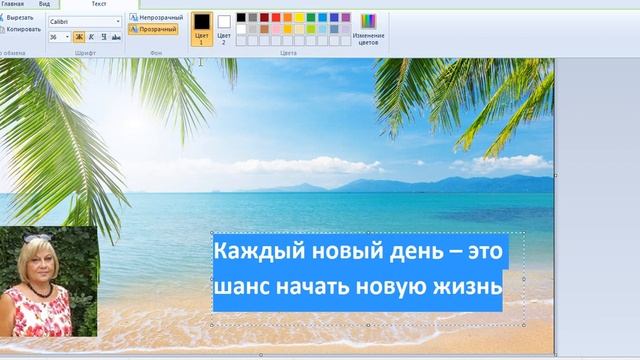Click text line 'шанс начать новую жизнь'
The width and height of the screenshot is (640, 360).
pyautogui.click(x=358, y=287)
